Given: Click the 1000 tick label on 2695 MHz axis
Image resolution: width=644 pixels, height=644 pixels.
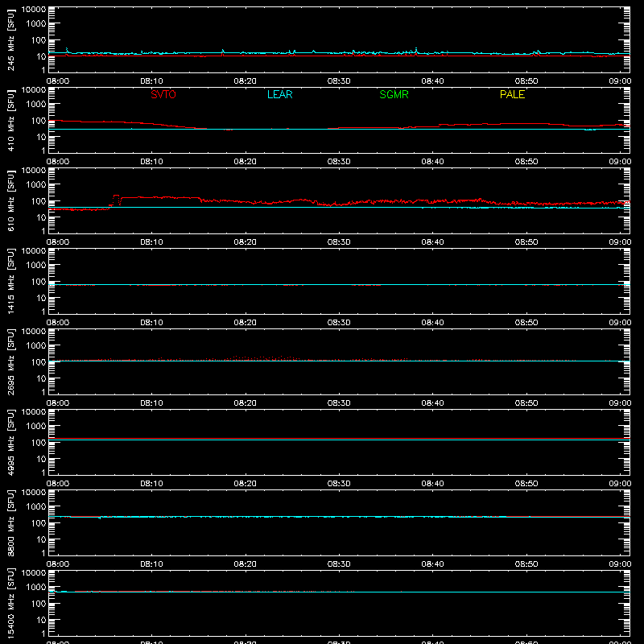Looking at the screenshot, I should coord(36,346).
